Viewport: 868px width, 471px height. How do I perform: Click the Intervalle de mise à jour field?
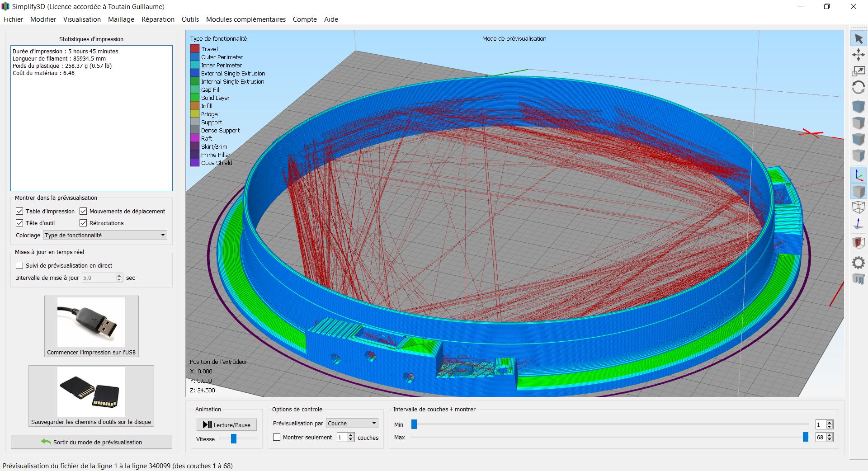(99, 278)
